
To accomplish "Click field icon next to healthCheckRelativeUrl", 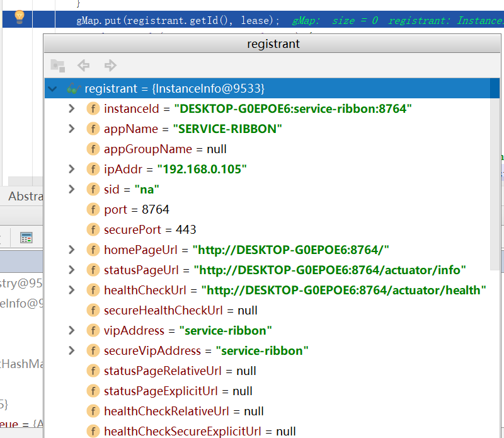I will pyautogui.click(x=93, y=411).
